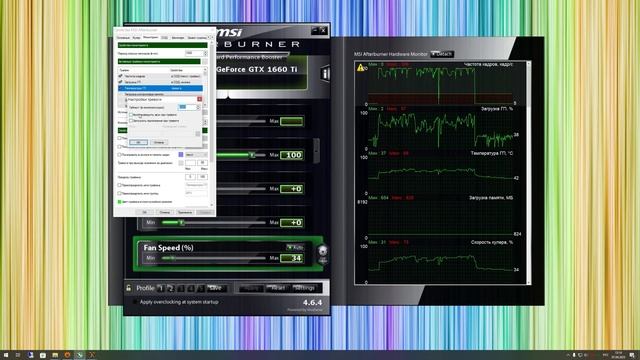Click the Firefox taskbar icon
Screen dimensions: 640x360
[x=67, y=355]
